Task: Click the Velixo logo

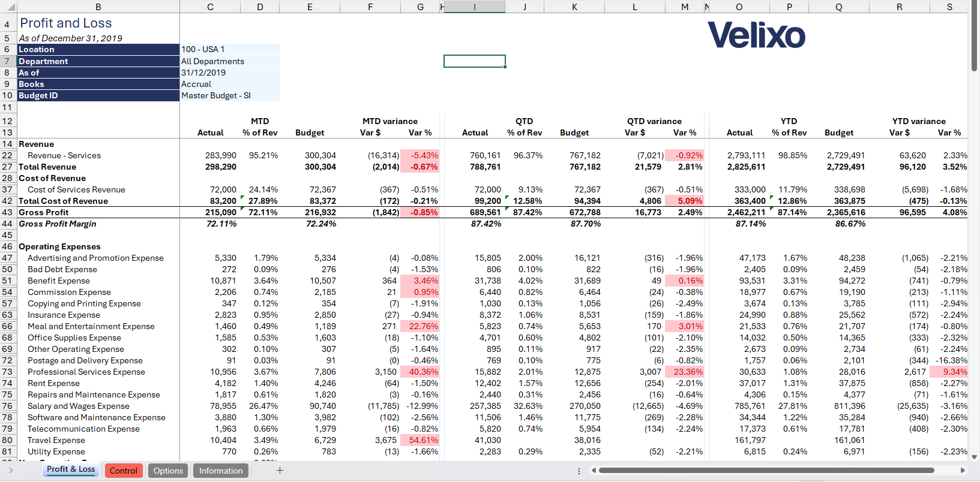Action: [756, 35]
